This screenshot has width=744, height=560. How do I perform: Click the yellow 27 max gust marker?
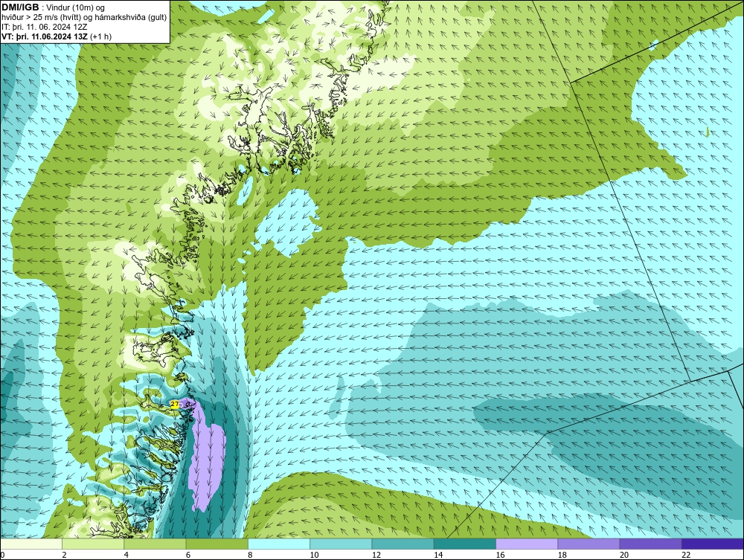[x=175, y=404]
